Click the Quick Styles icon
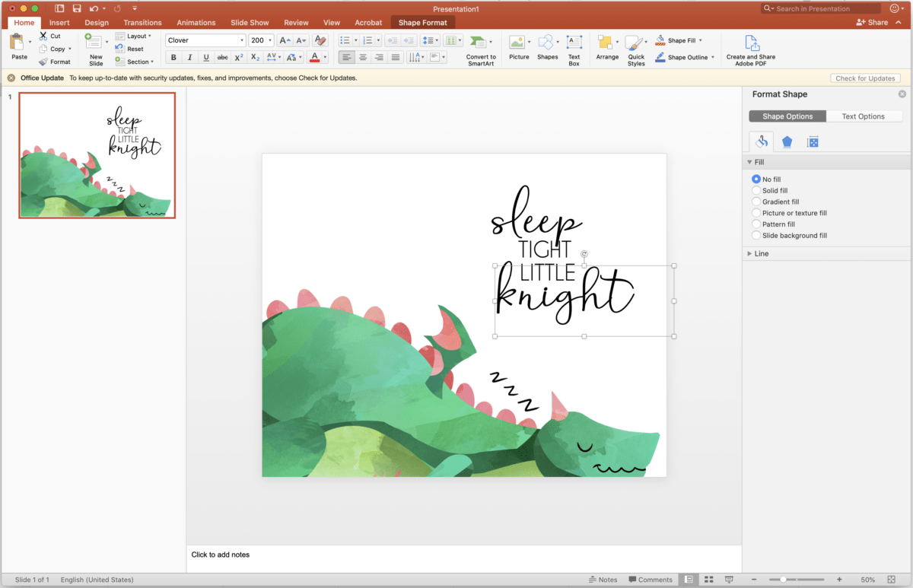The height and width of the screenshot is (588, 913). (x=637, y=47)
